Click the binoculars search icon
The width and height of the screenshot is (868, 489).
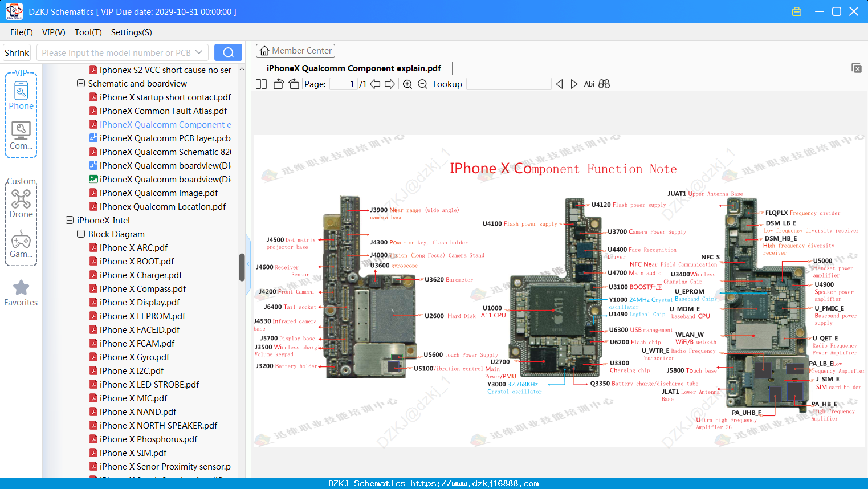[604, 84]
